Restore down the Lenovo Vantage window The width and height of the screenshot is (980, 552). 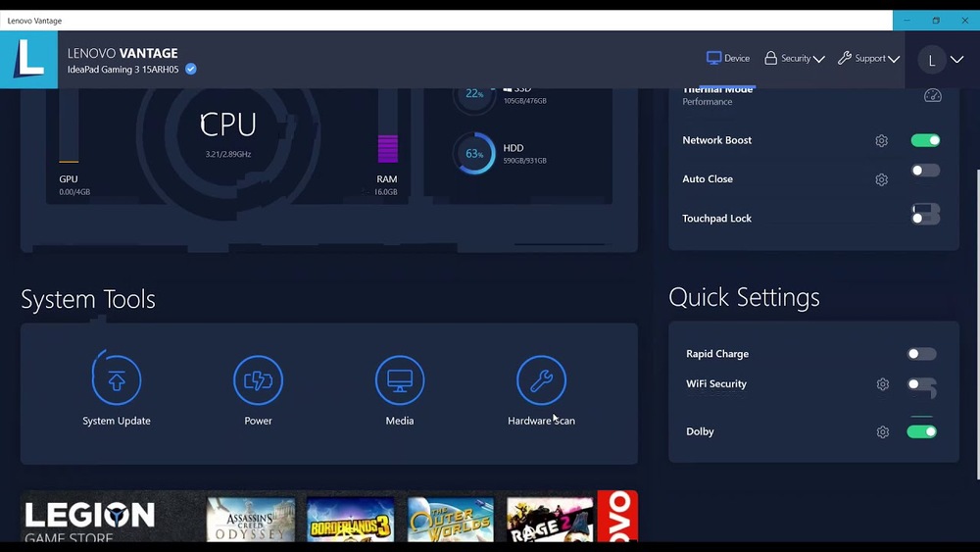click(x=936, y=21)
